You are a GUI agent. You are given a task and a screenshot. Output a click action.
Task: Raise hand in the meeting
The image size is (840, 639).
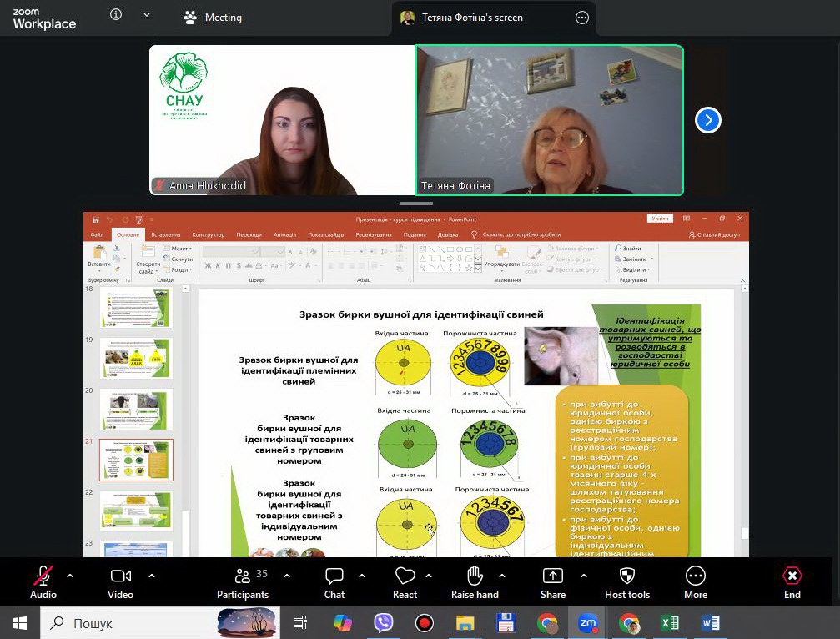[x=475, y=576]
